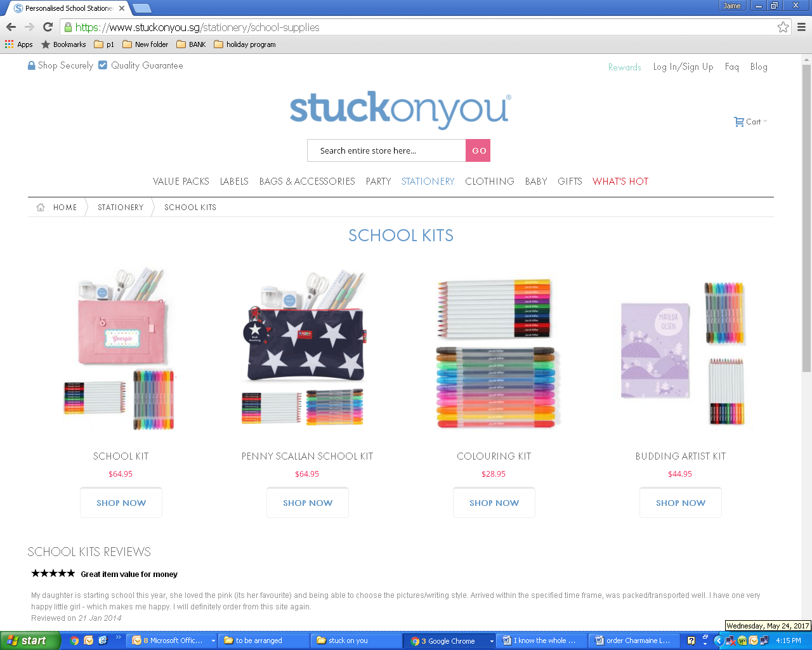Switch to 'I know the whole' Word document
Screen dimensions: 812x650
click(542, 640)
